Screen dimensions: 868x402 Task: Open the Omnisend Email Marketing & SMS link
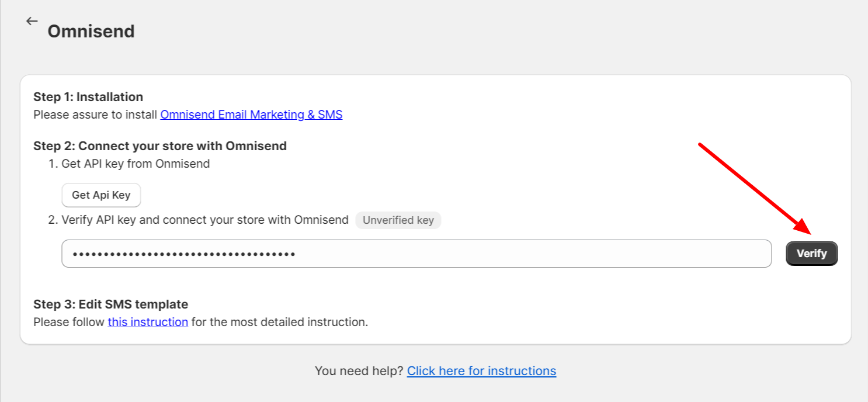251,115
